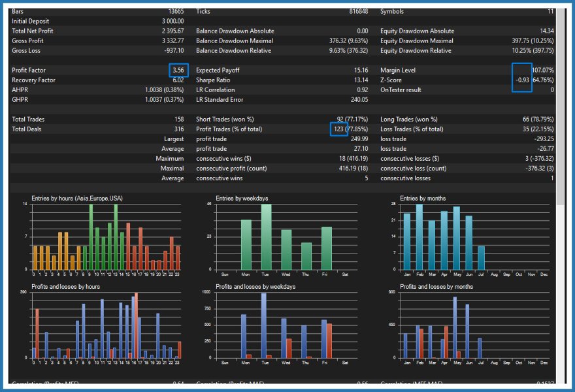The width and height of the screenshot is (575, 392).
Task: Click the Tuesday bar in Entries by weekdays
Action: click(x=266, y=237)
